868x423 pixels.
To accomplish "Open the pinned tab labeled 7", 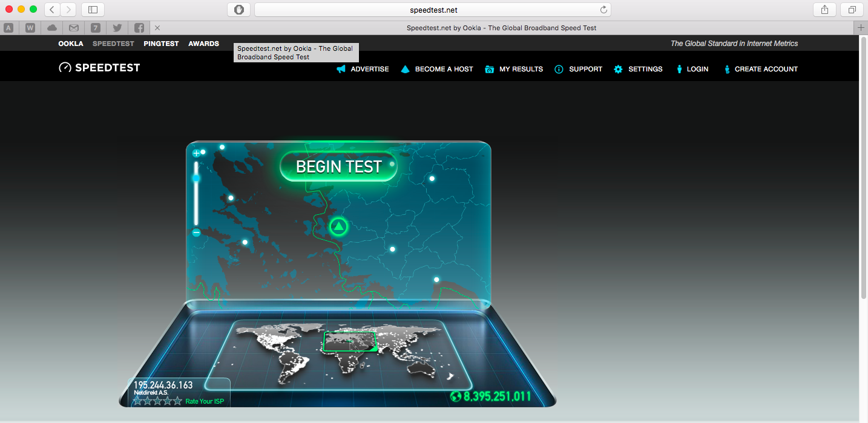I will (x=96, y=28).
